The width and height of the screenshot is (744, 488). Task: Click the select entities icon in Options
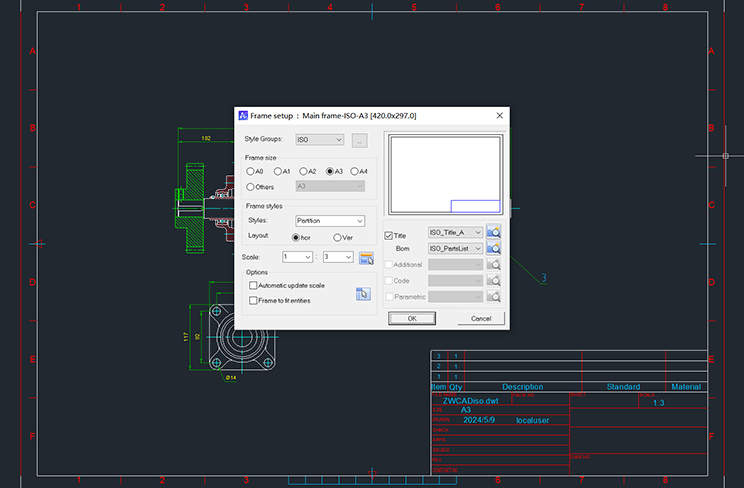click(x=363, y=293)
